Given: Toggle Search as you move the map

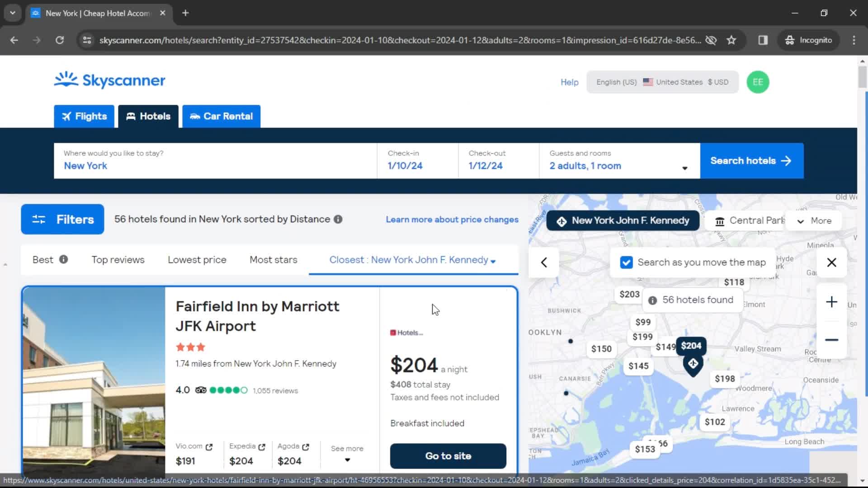Looking at the screenshot, I should tap(626, 263).
